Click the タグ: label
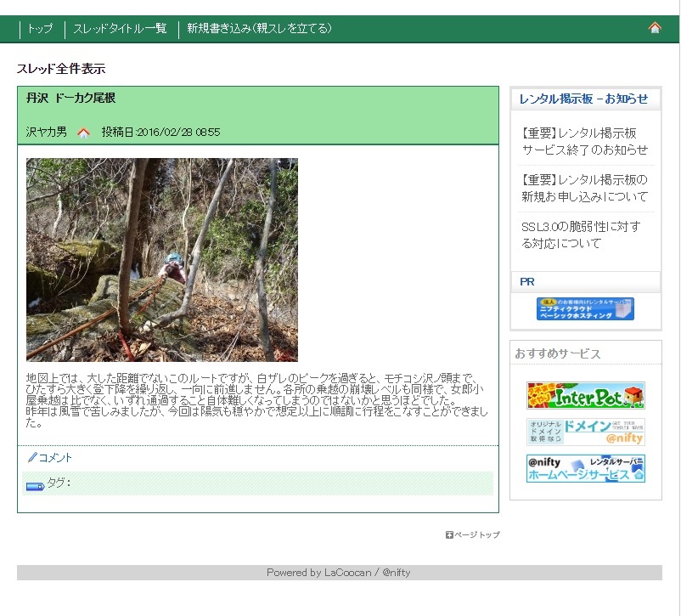The width and height of the screenshot is (681, 616). click(x=59, y=483)
